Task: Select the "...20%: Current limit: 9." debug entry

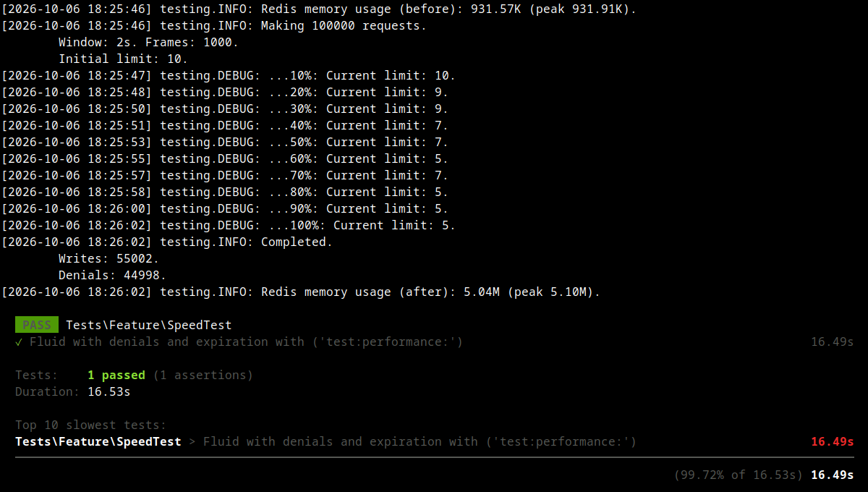Action: [x=225, y=93]
